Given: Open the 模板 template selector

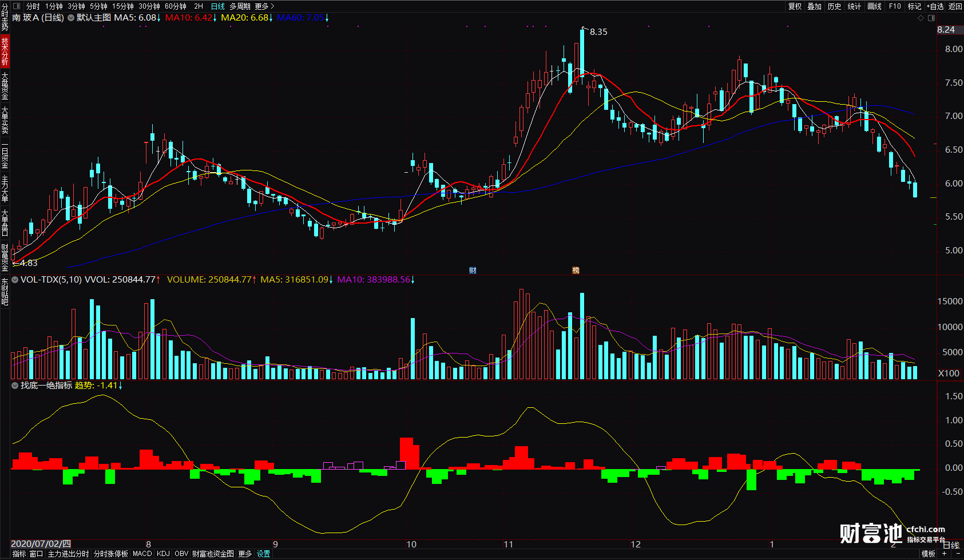Looking at the screenshot, I should pyautogui.click(x=929, y=554).
